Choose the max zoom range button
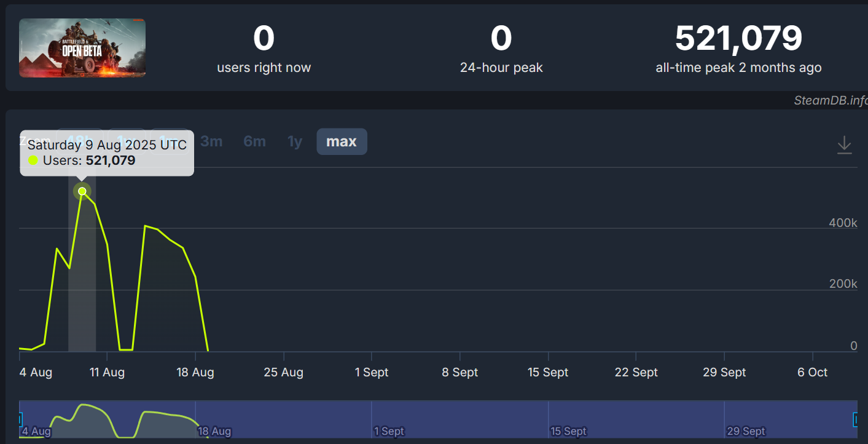This screenshot has width=868, height=444. tap(342, 141)
